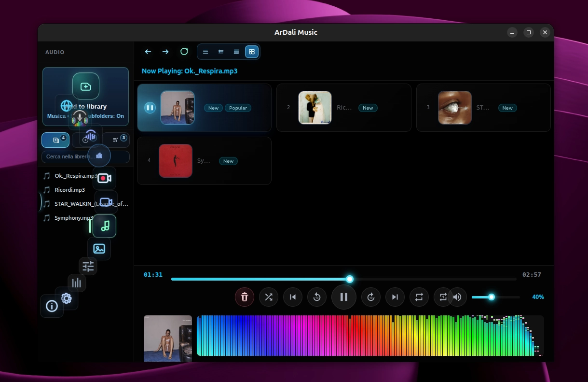Select the red album cover on card 4
Image resolution: width=588 pixels, height=382 pixels.
(176, 161)
